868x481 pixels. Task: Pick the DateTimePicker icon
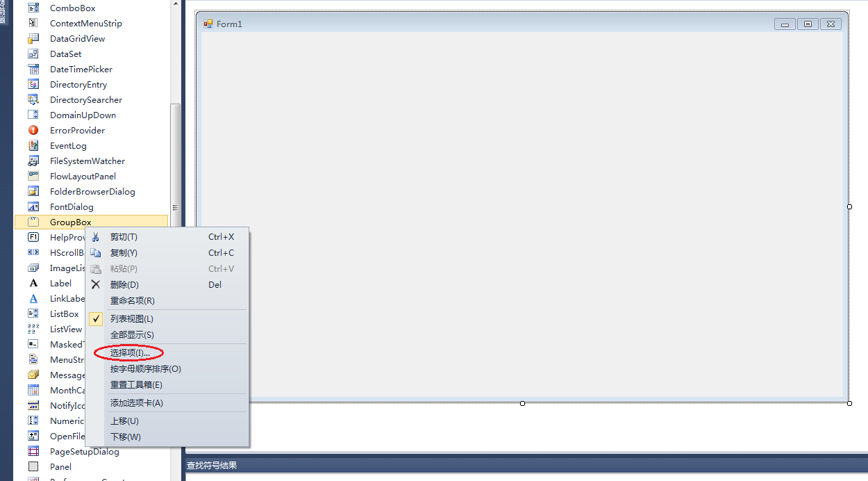point(33,70)
